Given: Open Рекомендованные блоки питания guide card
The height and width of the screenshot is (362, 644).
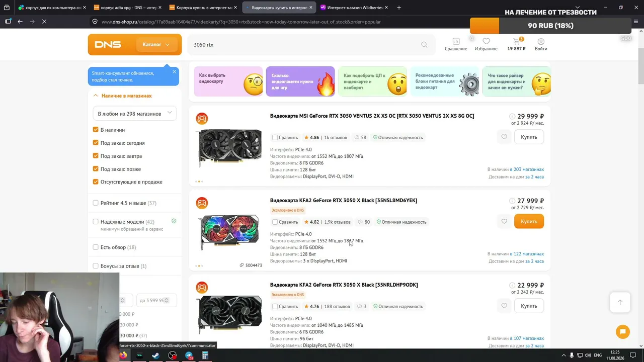Looking at the screenshot, I should coord(445,81).
